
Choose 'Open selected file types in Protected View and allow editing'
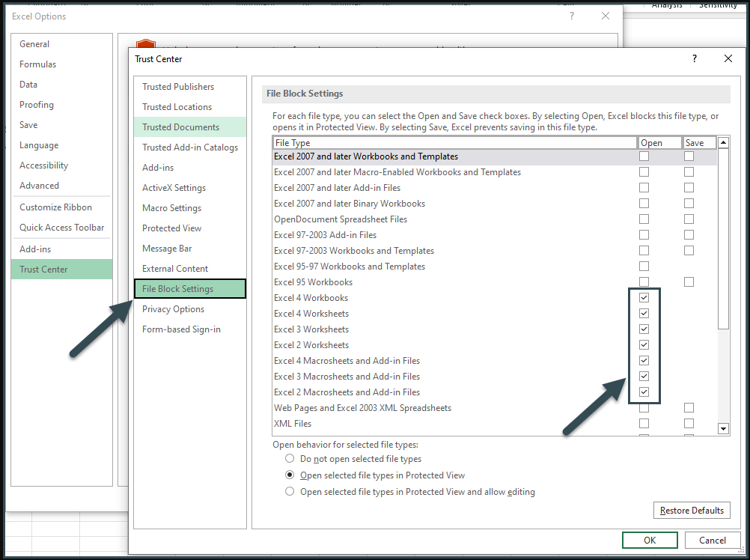290,491
